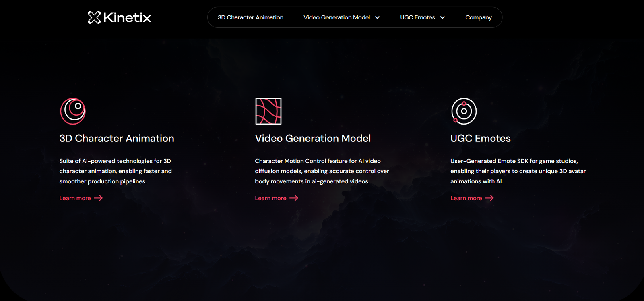Select UGC Emotes in the top navigation
The width and height of the screenshot is (644, 301).
(417, 17)
